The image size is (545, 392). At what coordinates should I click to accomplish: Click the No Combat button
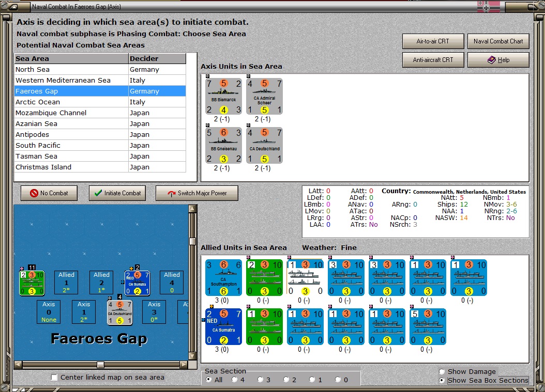click(49, 193)
